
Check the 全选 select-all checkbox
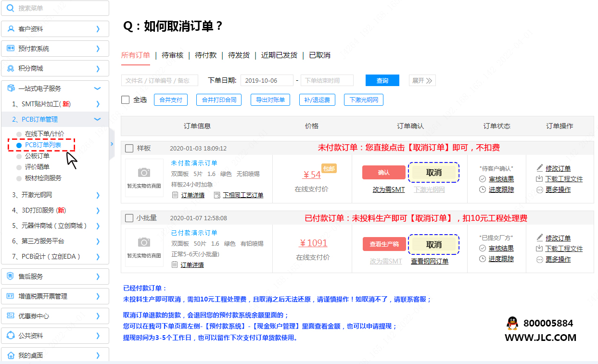pos(126,100)
